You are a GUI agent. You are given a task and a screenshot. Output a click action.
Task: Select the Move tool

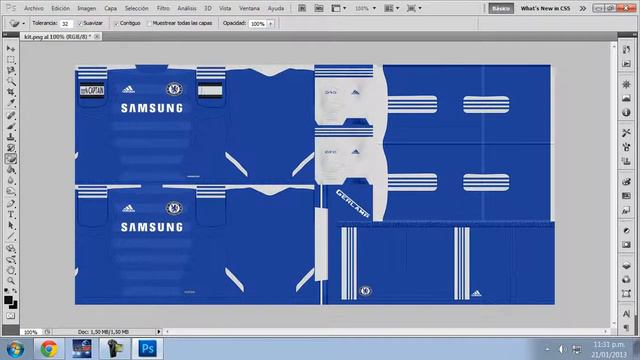coord(11,49)
